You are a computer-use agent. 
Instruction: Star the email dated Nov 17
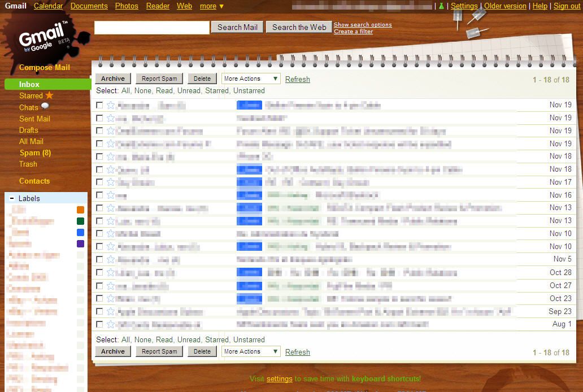[x=110, y=182]
